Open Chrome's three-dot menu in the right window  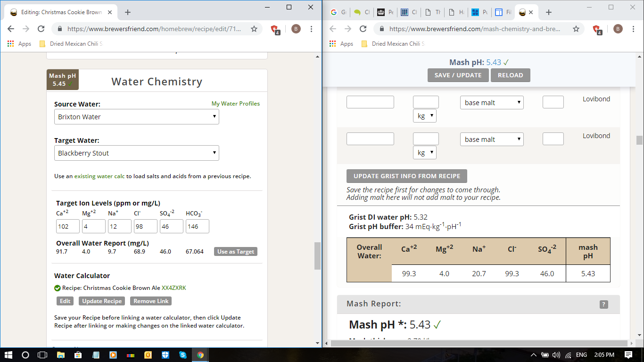[x=633, y=29]
